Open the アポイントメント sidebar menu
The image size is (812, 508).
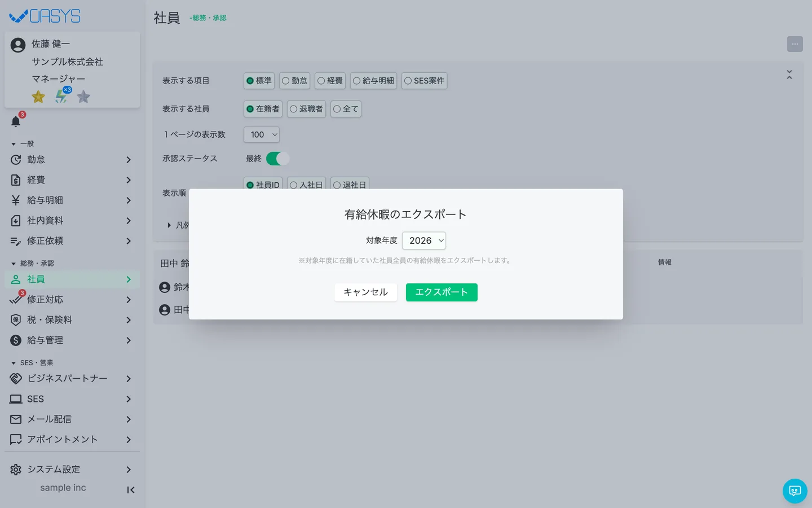[x=72, y=440]
